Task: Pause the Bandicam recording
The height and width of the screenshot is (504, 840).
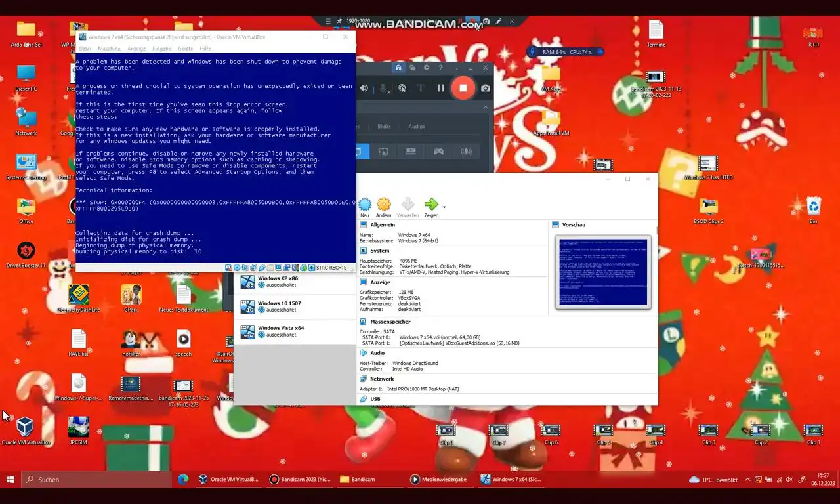Action: 441,88
